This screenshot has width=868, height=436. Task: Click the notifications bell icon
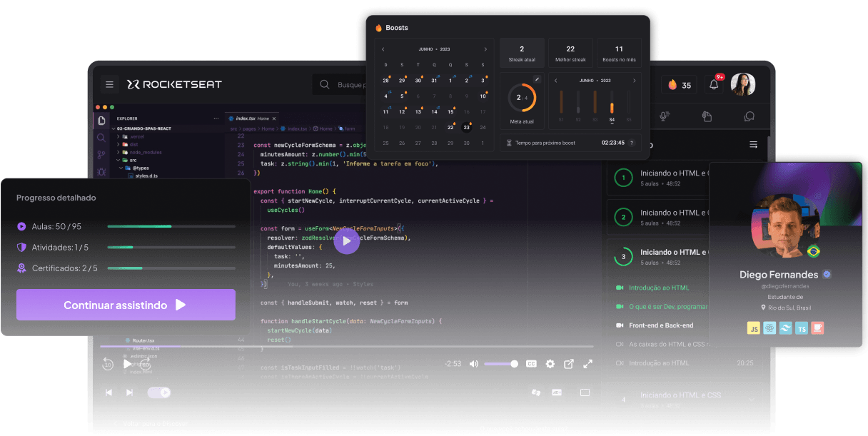714,85
